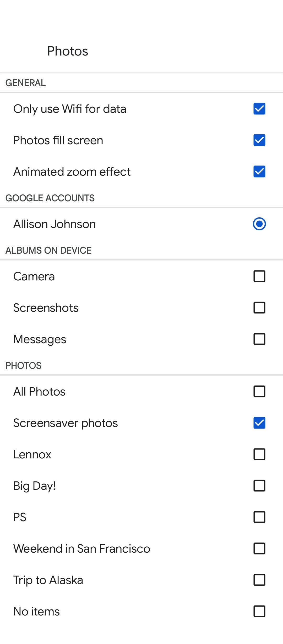Enable Weekend in San Francisco checkbox
Screen dimensions: 283x644
click(259, 548)
